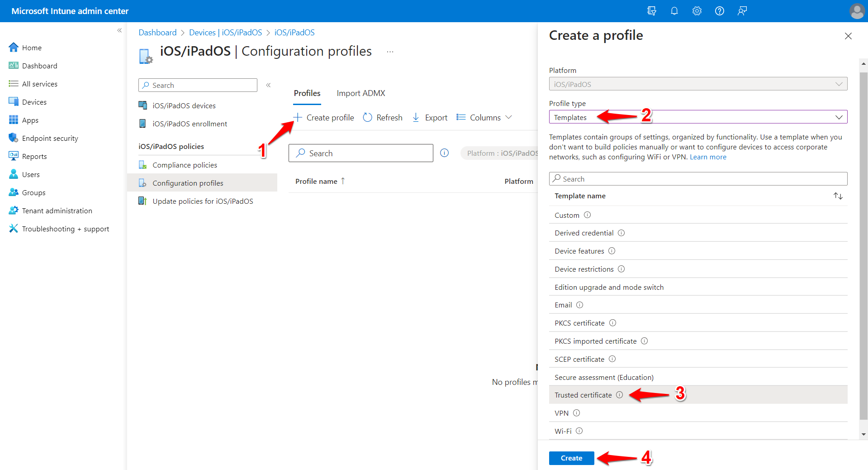
Task: Open the notifications bell
Action: 674,11
